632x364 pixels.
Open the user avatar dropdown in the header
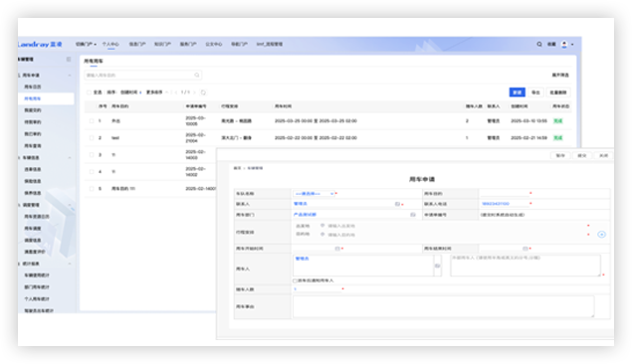coord(567,45)
